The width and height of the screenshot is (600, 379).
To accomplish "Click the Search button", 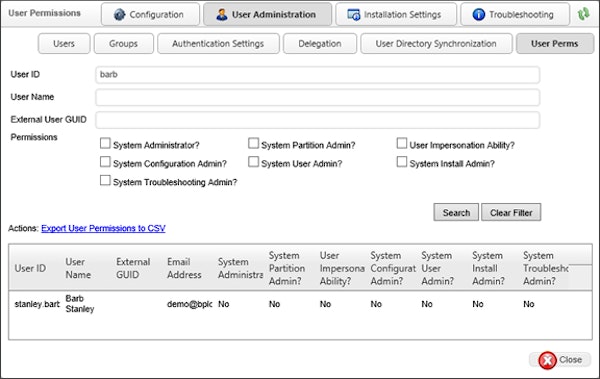I will (456, 212).
